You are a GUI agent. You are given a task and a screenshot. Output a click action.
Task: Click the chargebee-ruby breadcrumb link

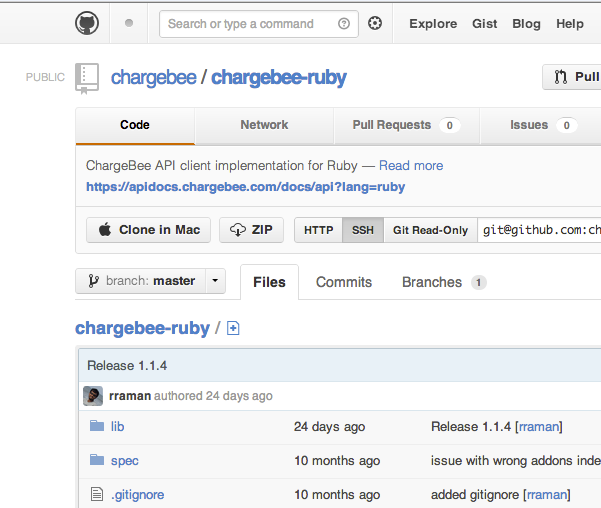142,328
